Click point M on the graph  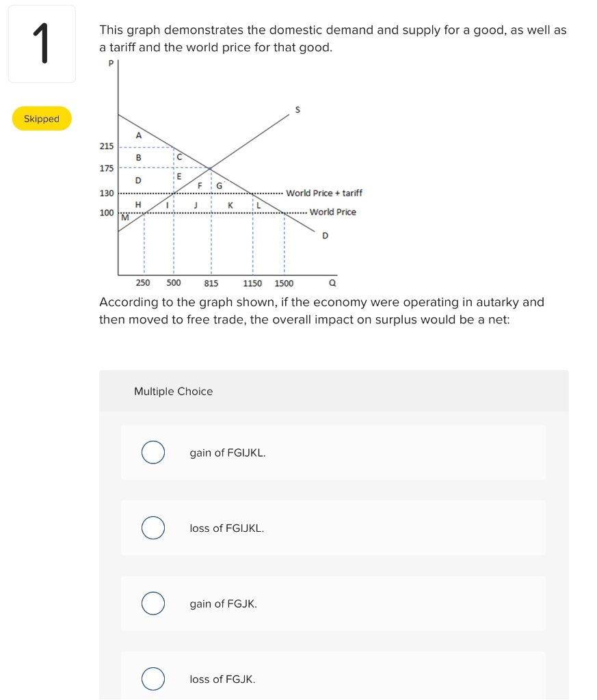click(x=125, y=216)
